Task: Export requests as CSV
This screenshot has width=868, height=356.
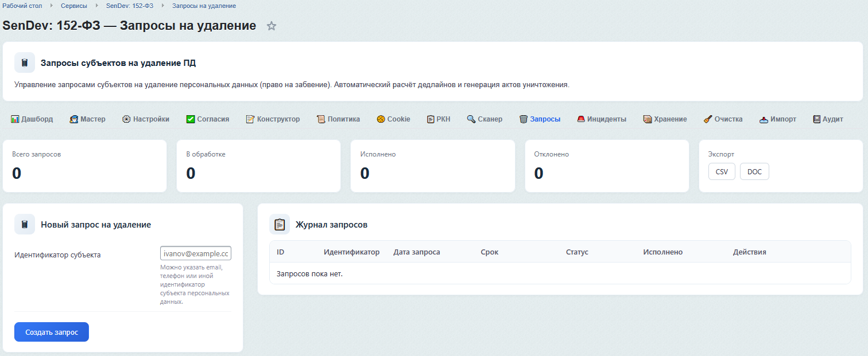Action: (722, 172)
